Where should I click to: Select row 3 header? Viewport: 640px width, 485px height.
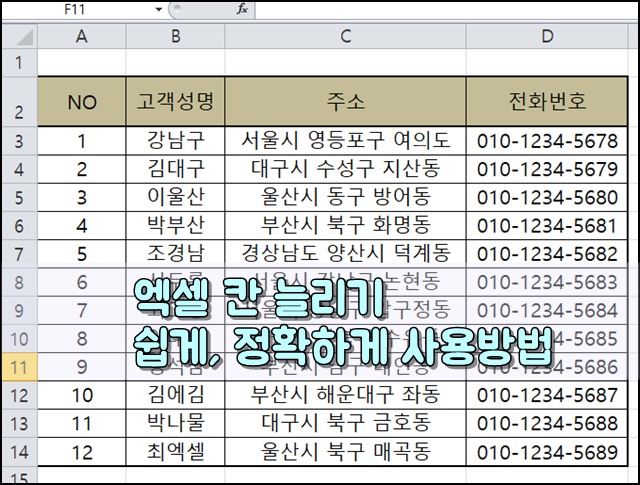tap(20, 141)
